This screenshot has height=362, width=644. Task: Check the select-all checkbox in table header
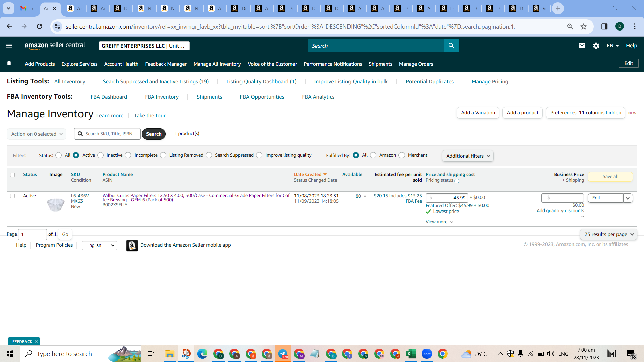12,175
